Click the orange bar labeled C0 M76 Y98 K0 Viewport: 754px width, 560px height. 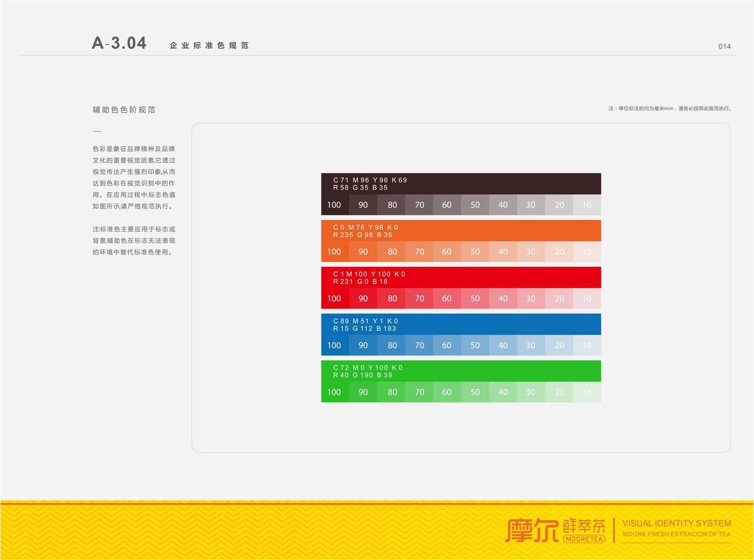[x=461, y=231]
